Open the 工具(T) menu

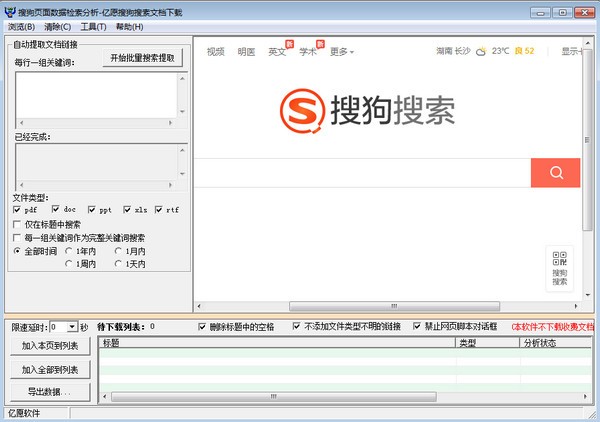click(93, 27)
